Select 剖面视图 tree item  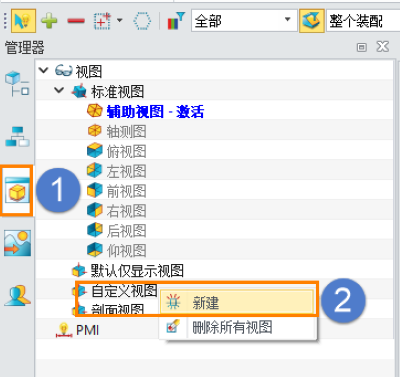point(117,310)
